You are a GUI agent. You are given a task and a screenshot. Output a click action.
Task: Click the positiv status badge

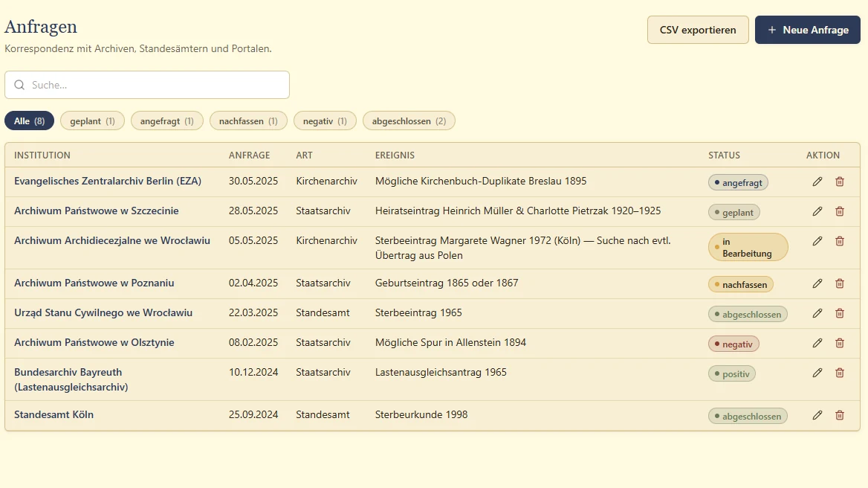732,374
